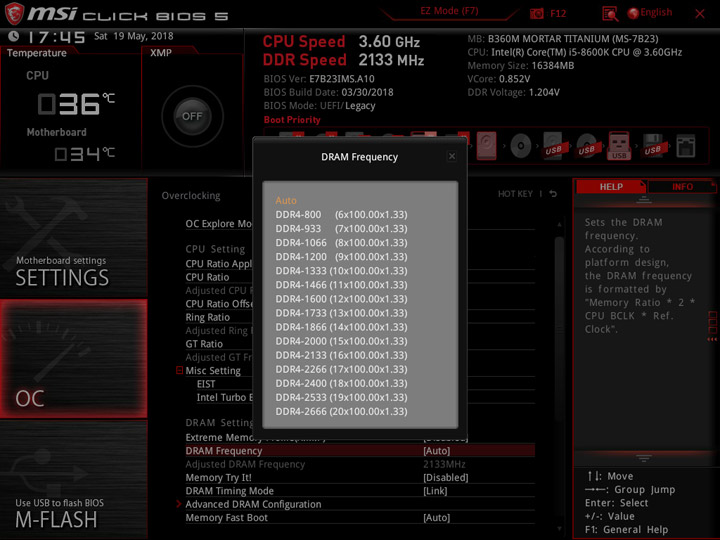Exit BIOS with the top-right X icon
Viewport: 720px width, 540px height.
pos(700,13)
